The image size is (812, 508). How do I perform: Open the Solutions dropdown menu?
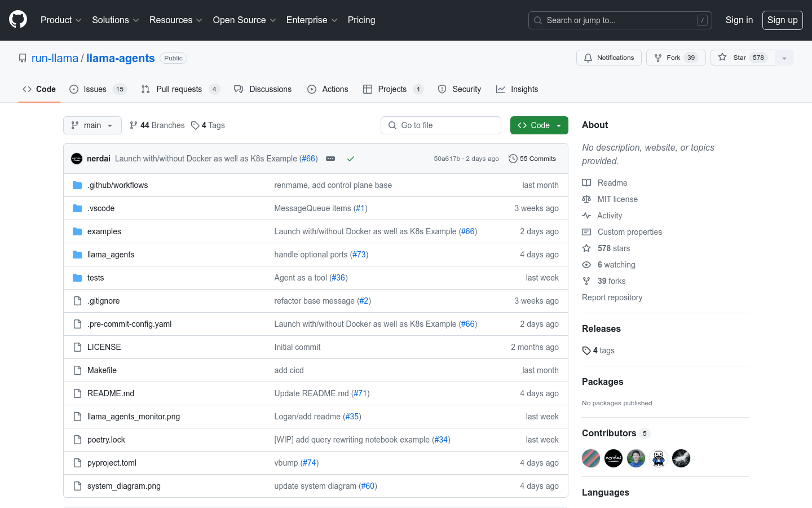coord(115,20)
